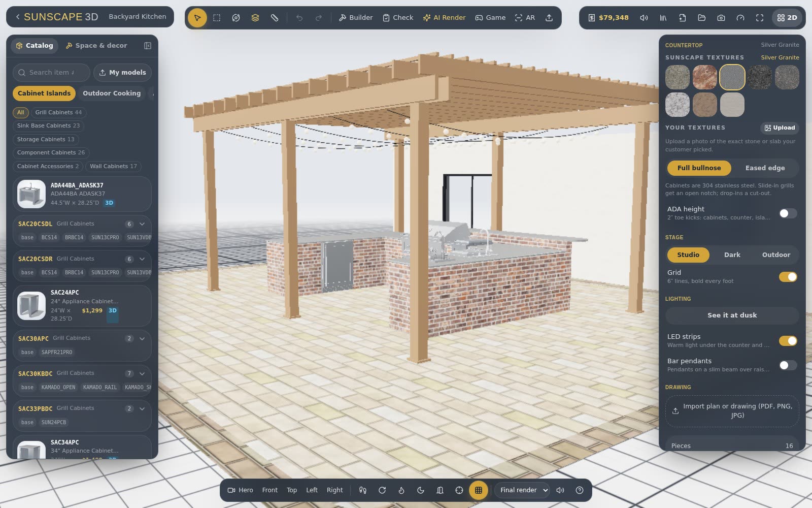This screenshot has height=508, width=812.
Task: Click the See it at dusk button
Action: tap(732, 315)
